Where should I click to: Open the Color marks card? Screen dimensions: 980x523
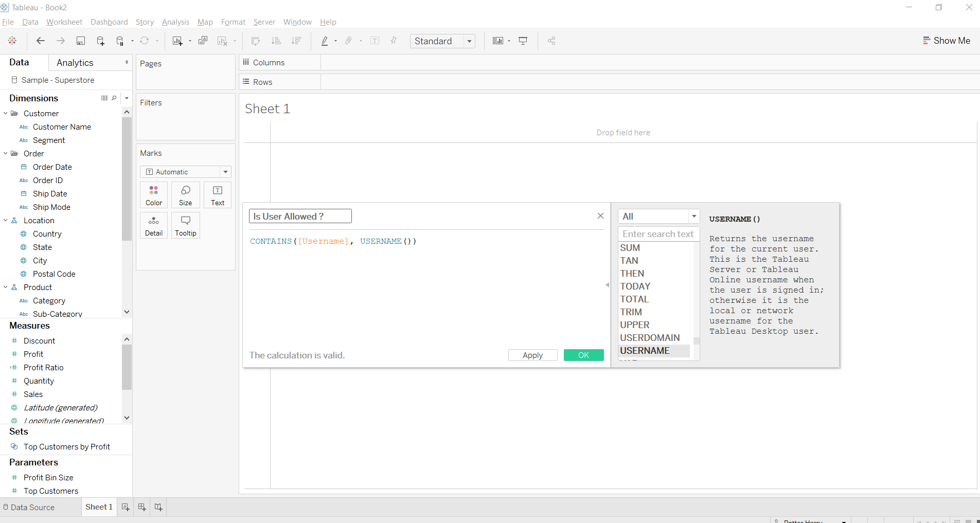154,195
